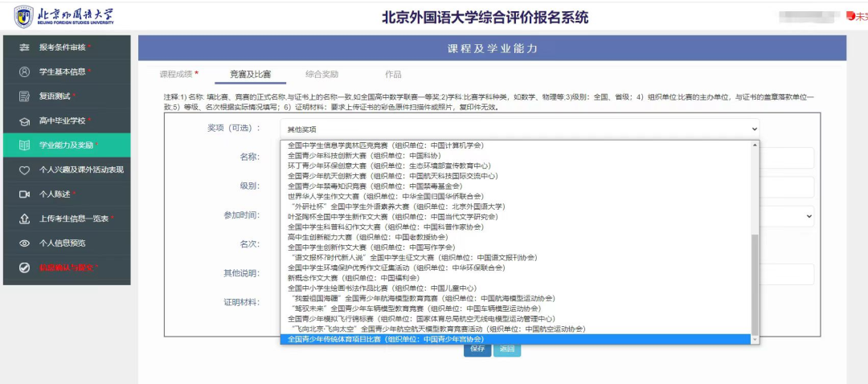Switch to the 作品 tab
The image size is (868, 384).
[x=393, y=74]
